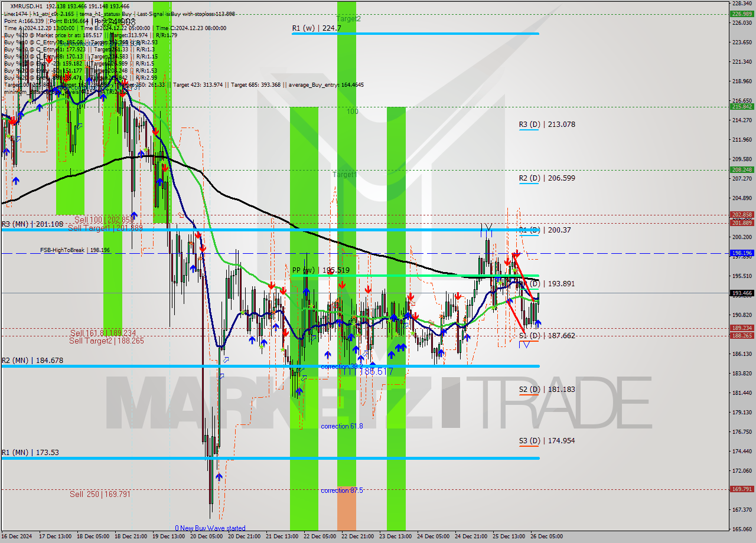This screenshot has width=756, height=543.
Task: Click the 'FSB-HighToBreak | 198.196' label
Action: [x=75, y=250]
